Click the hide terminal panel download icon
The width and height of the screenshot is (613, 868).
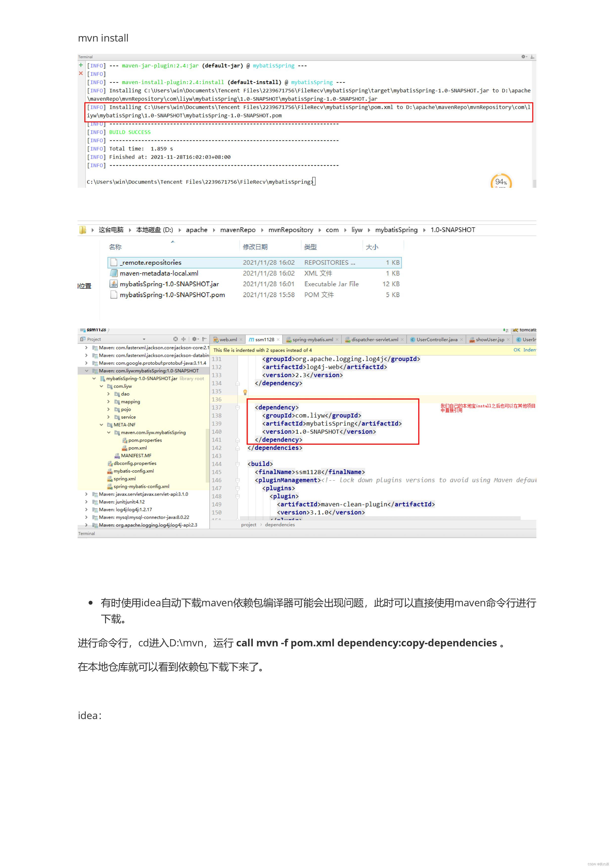coord(532,57)
